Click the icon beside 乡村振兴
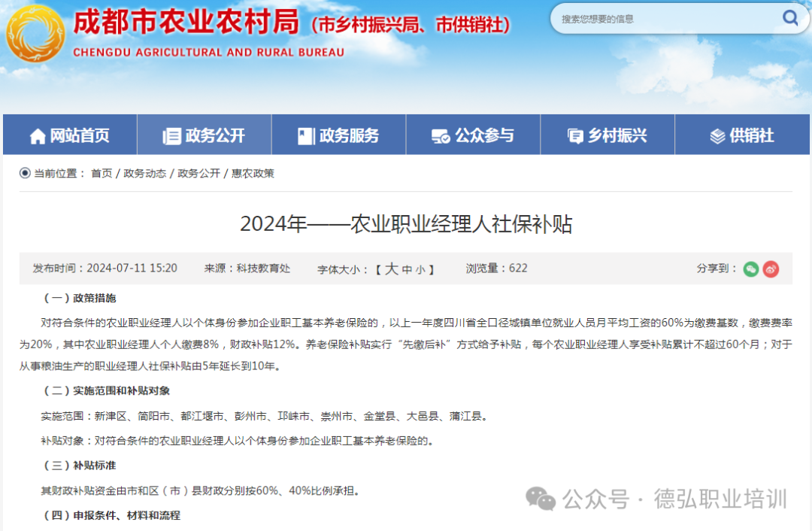Screen dimensions: 812x531 pyautogui.click(x=574, y=136)
